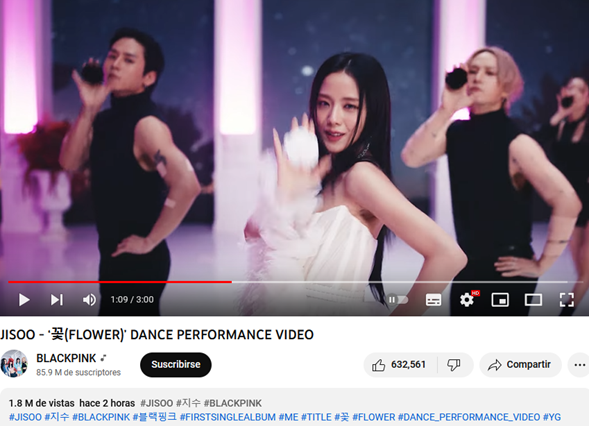Activate the miniplayer

(500, 300)
